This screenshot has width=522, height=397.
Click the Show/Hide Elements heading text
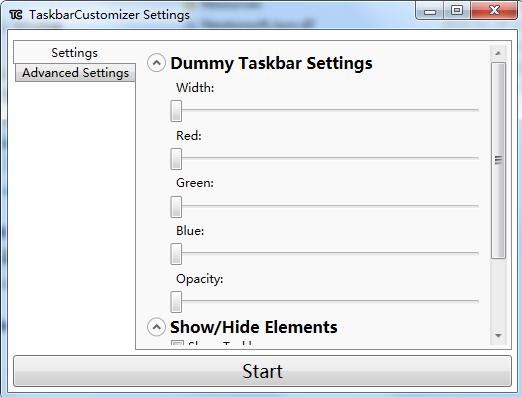254,327
